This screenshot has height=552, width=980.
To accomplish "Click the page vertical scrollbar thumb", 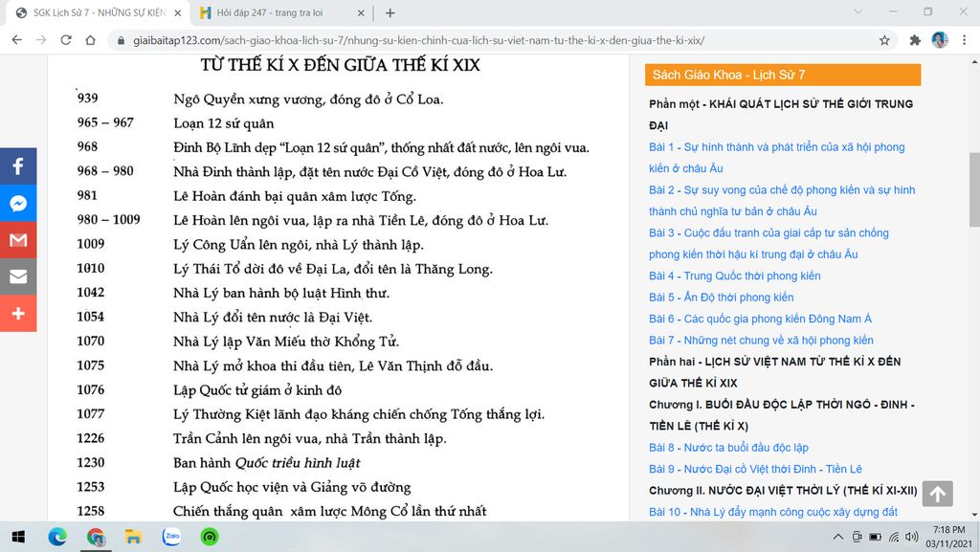I will 974,189.
